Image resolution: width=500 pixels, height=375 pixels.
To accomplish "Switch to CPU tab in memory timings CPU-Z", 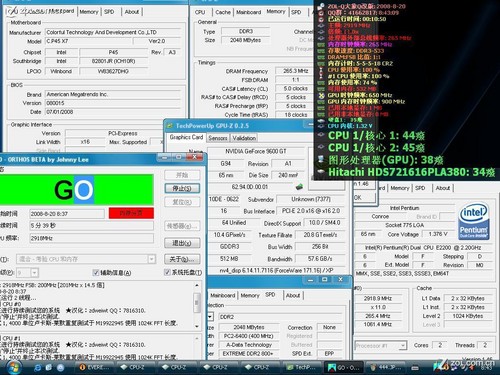I will (x=200, y=12).
